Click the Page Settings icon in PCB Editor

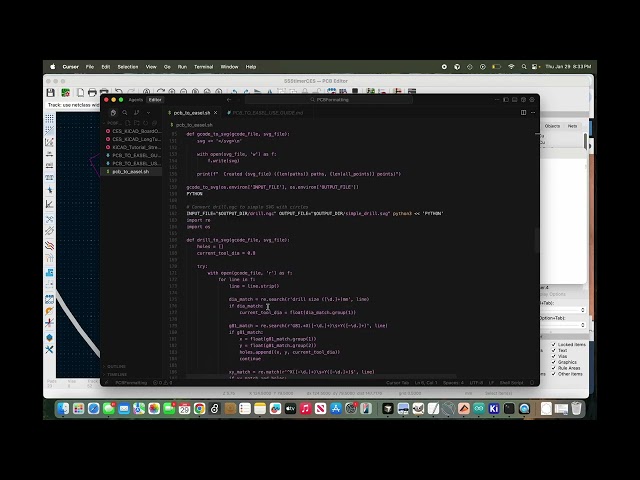[x=80, y=93]
